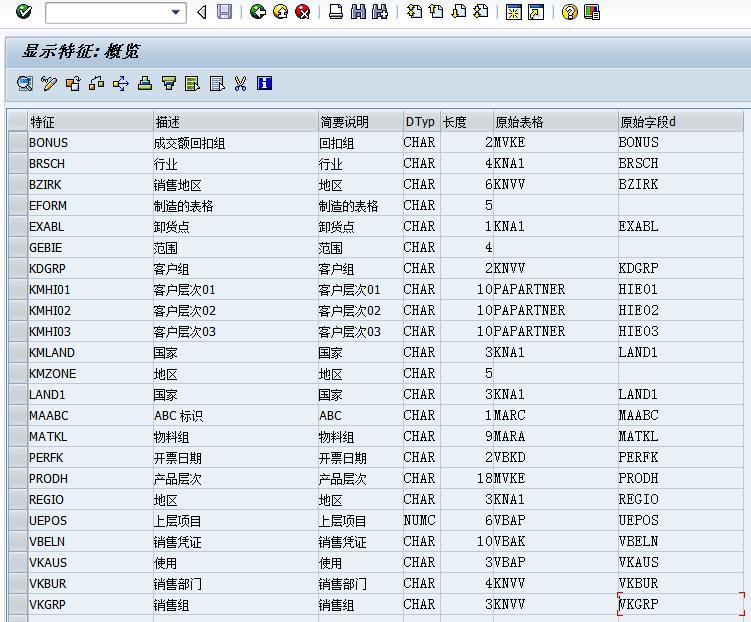Click the PERFK characteristic cell

[90, 458]
